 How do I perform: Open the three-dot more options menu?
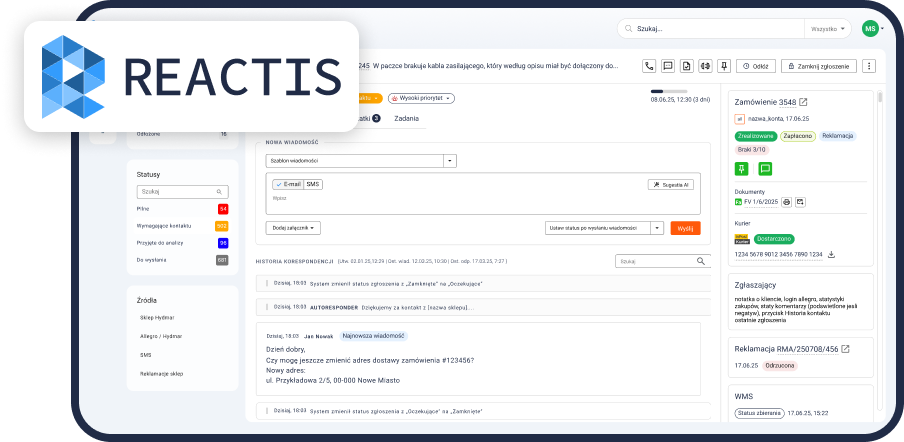(x=869, y=66)
